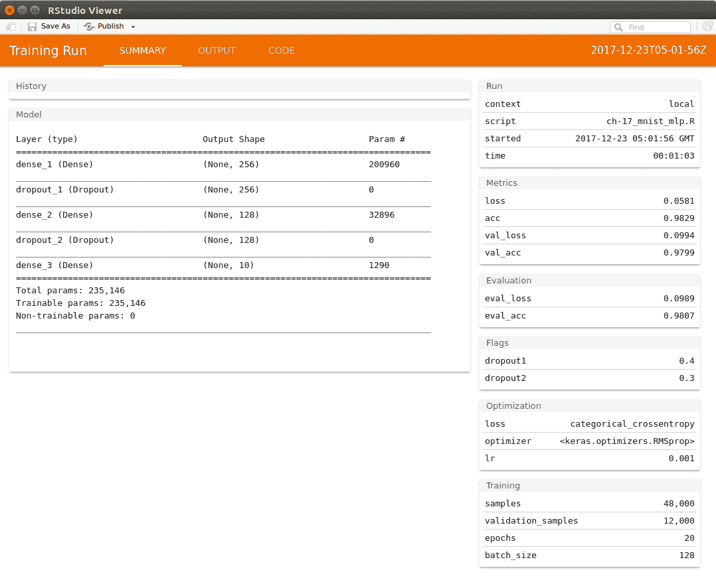Click the Param # column header
Viewport: 716px width, 588px height.
(387, 139)
